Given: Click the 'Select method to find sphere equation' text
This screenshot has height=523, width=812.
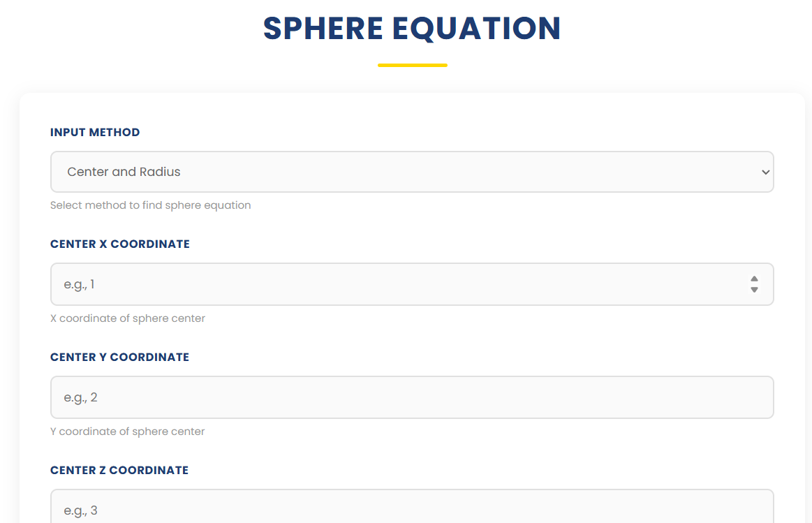Looking at the screenshot, I should [x=150, y=205].
